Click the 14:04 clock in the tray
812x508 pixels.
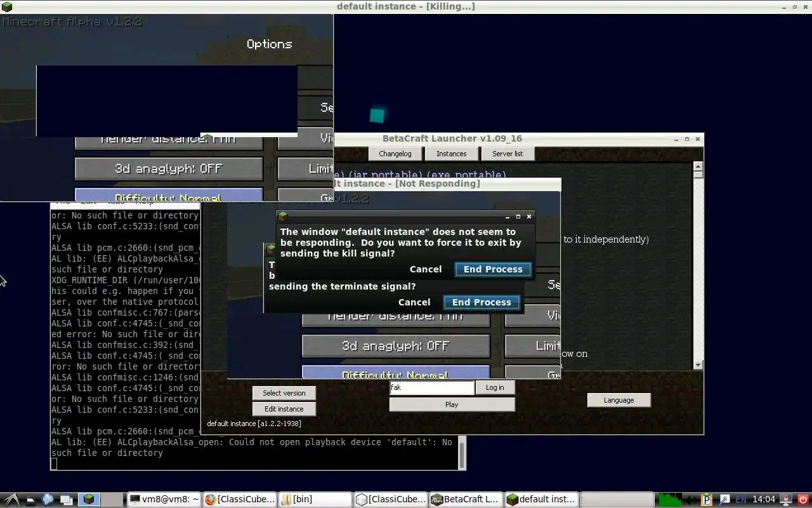tap(764, 500)
